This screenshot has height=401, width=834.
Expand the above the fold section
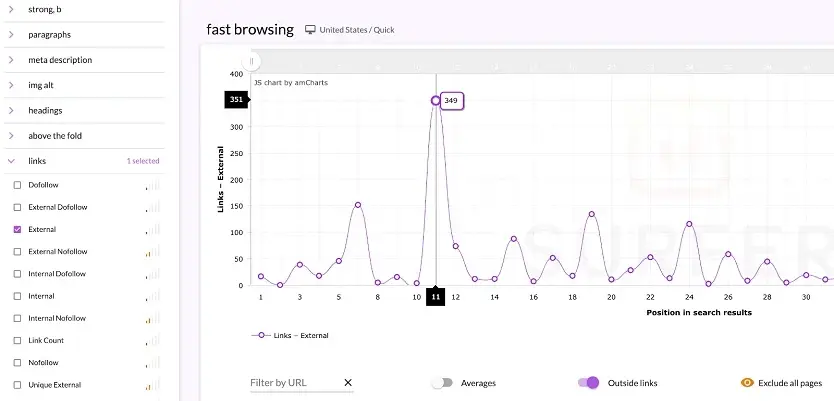[84, 136]
